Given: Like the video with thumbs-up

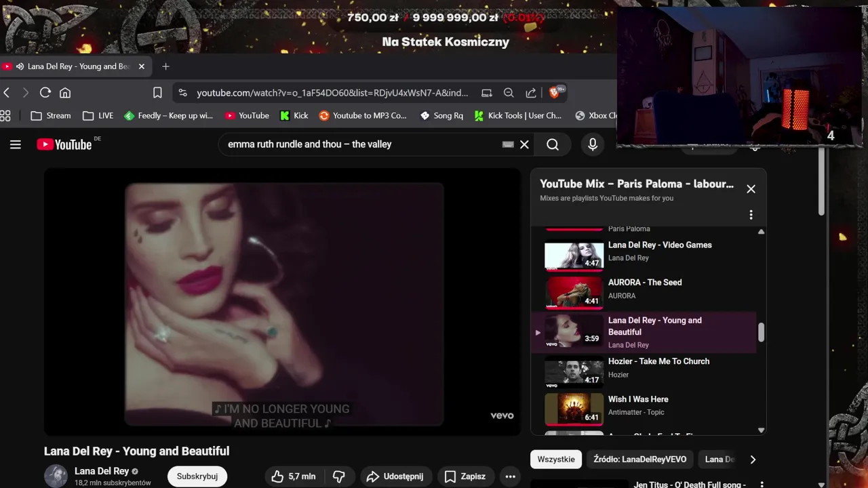Looking at the screenshot, I should click(293, 476).
